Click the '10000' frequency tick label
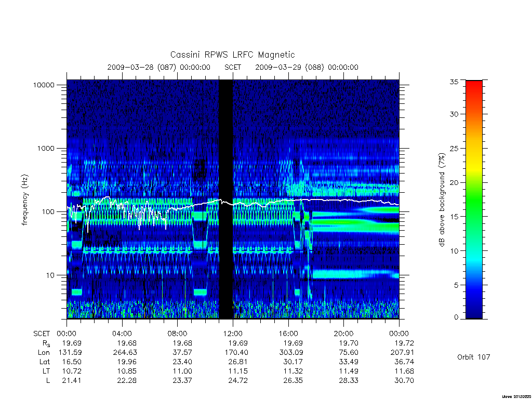Viewport: 532px width, 399px height. click(x=44, y=85)
